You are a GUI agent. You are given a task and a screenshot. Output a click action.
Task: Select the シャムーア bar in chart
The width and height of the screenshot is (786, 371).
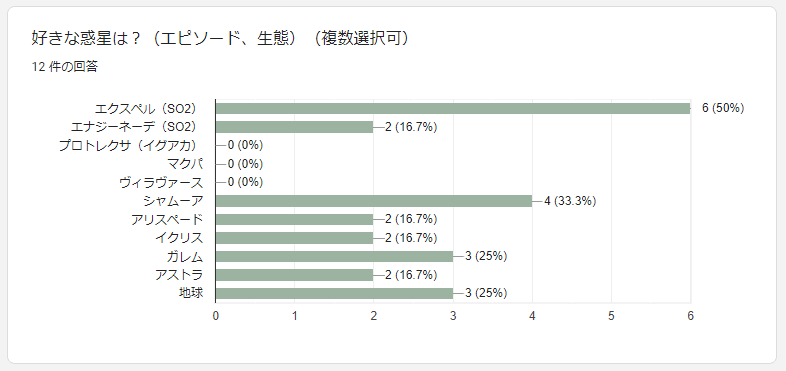(x=374, y=201)
